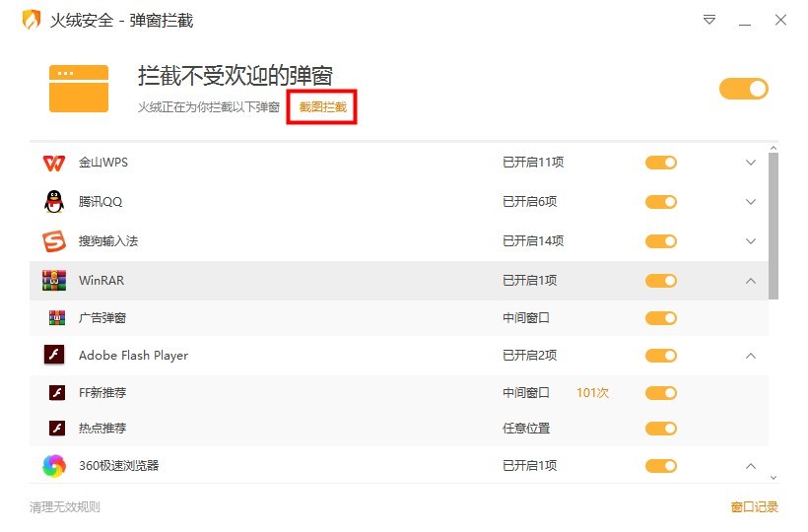This screenshot has height=532, width=808.
Task: Toggle 金山WPS popup blocking
Action: coord(661,163)
